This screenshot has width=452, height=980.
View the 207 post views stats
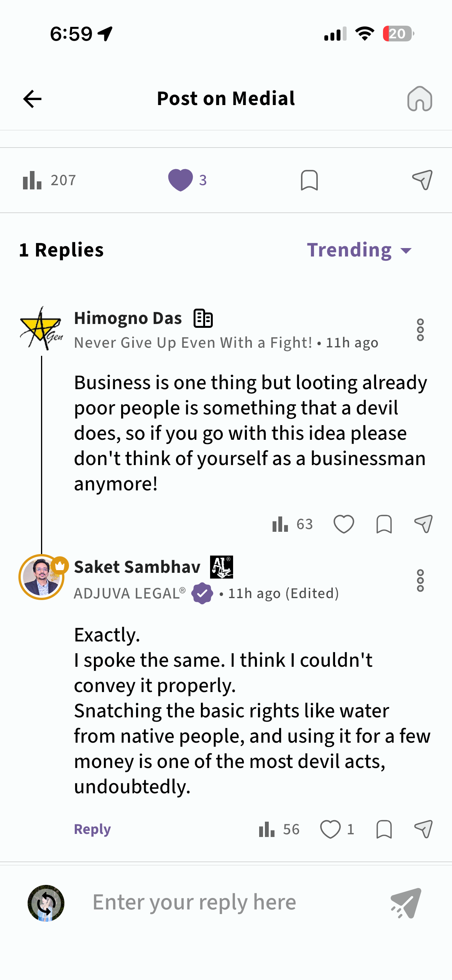tap(49, 180)
